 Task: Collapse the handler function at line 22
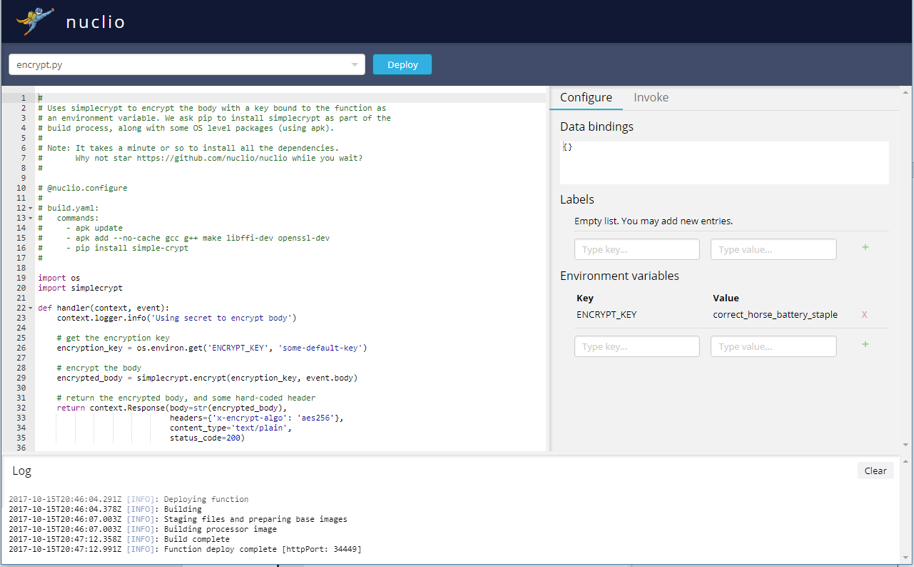pyautogui.click(x=31, y=308)
